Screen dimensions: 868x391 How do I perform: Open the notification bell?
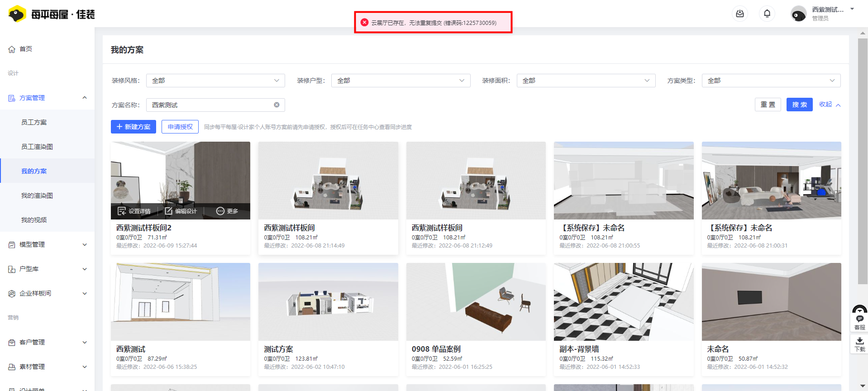tap(767, 14)
